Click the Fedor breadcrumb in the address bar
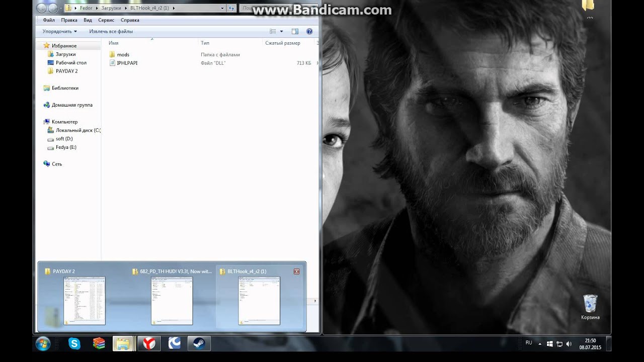Screen dimensions: 644x362 click(x=86, y=8)
